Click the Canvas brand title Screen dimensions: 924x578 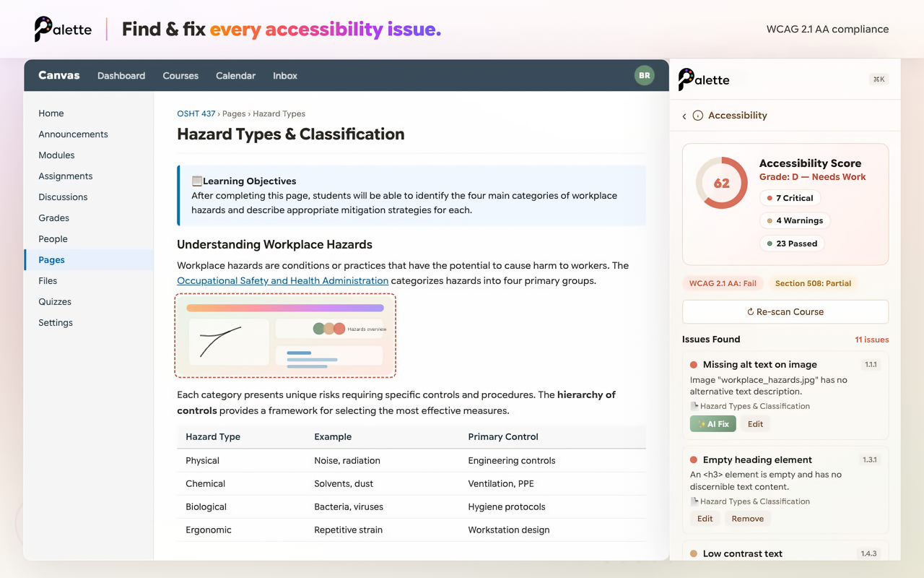(x=59, y=75)
